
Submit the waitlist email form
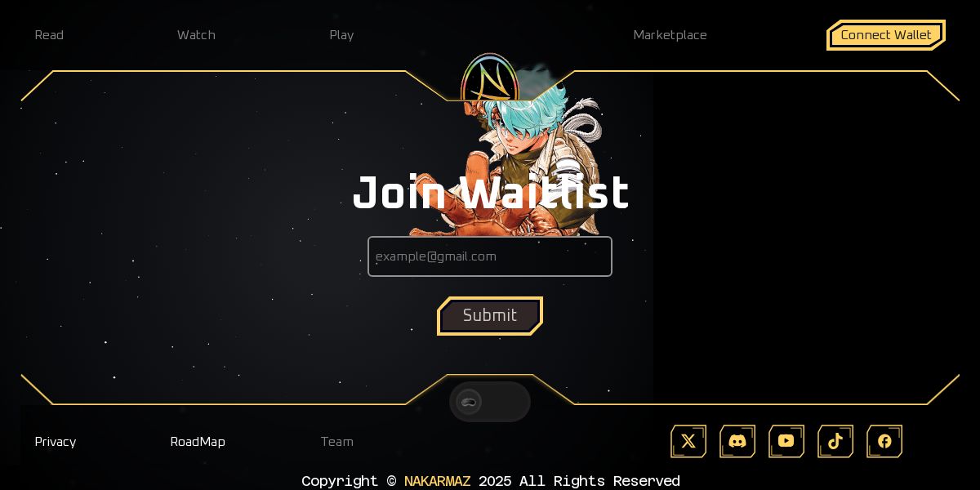[x=490, y=316]
